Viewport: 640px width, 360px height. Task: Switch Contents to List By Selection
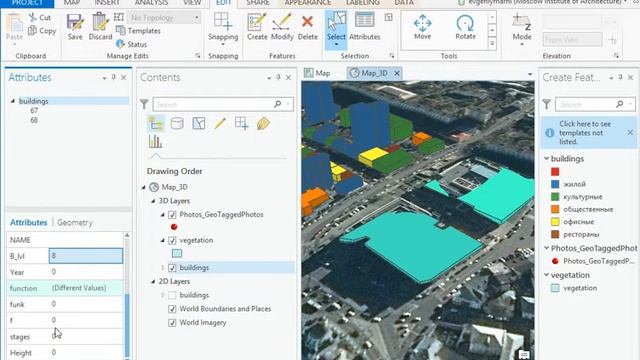click(199, 124)
